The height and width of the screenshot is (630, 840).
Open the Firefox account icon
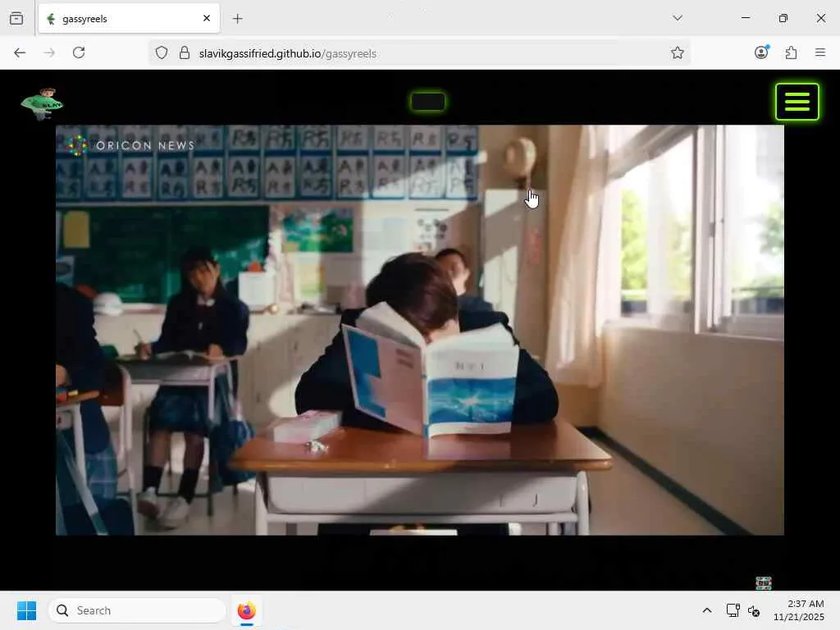click(x=761, y=52)
